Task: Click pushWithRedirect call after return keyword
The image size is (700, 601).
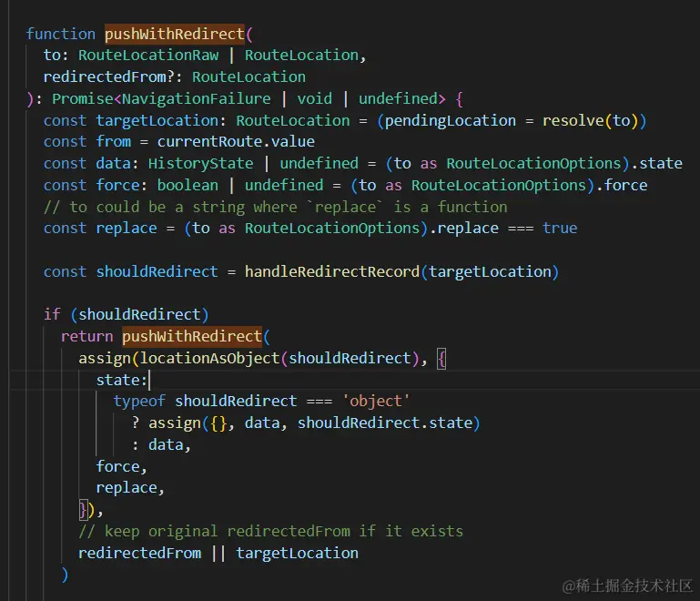Action: 192,336
